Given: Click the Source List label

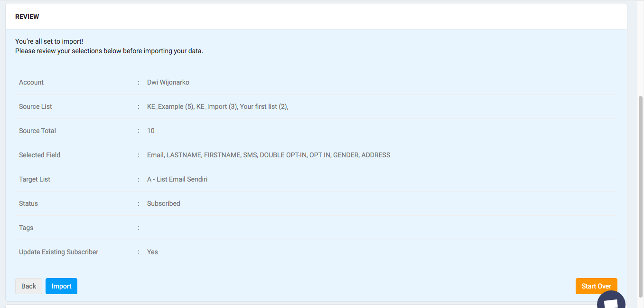Looking at the screenshot, I should click(36, 106).
